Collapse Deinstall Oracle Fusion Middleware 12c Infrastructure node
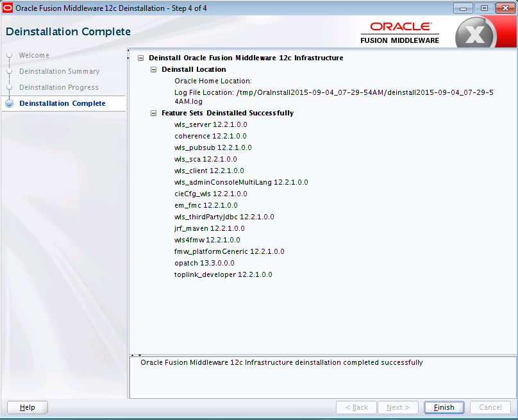This screenshot has width=518, height=420. [141, 58]
